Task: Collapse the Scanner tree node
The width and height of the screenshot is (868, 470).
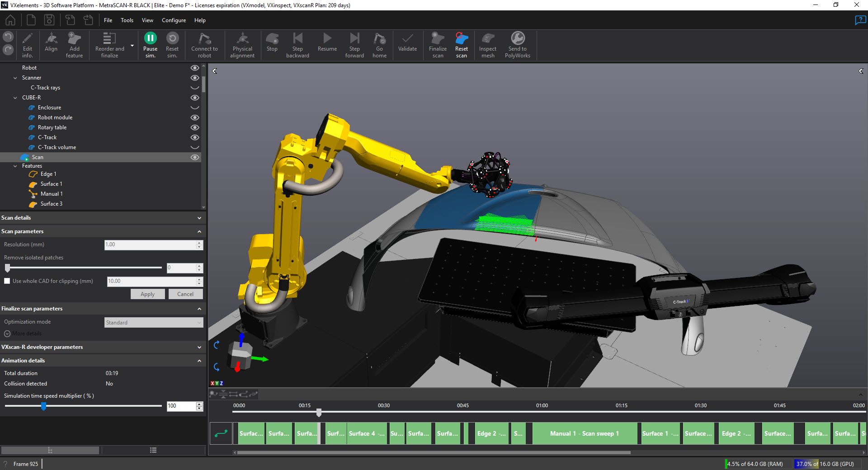Action: coord(15,78)
